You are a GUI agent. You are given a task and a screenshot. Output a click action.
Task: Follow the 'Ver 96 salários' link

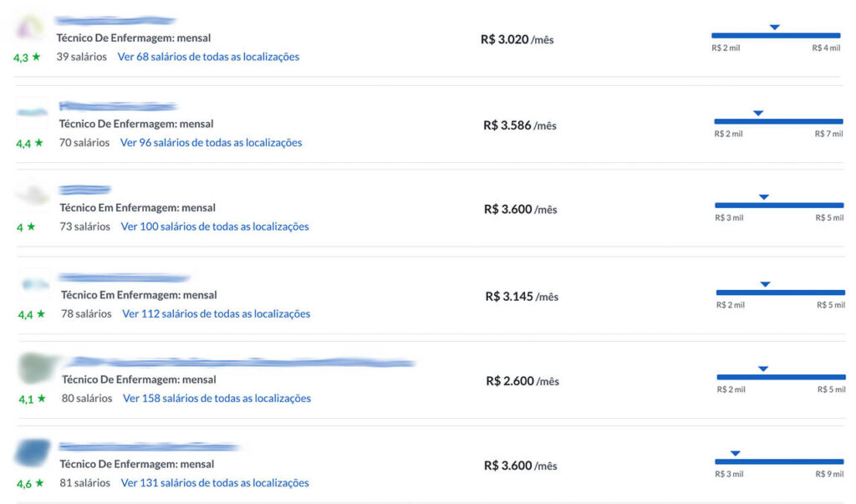pos(211,143)
